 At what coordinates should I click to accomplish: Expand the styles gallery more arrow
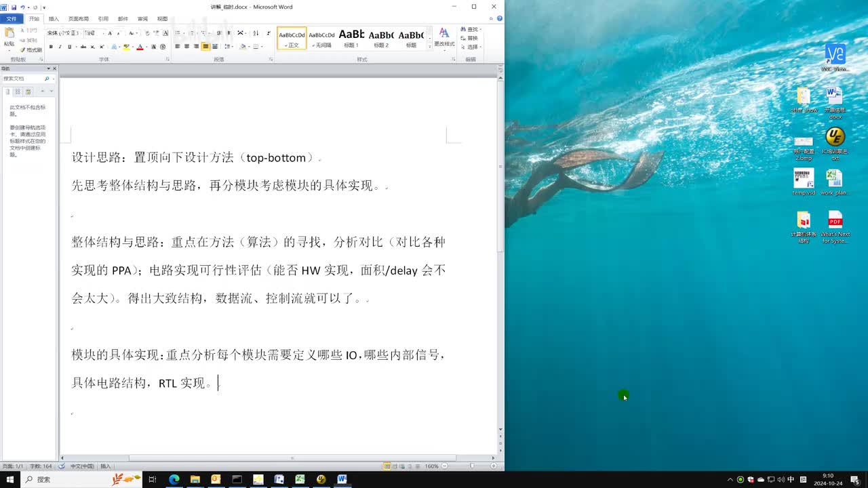click(430, 47)
